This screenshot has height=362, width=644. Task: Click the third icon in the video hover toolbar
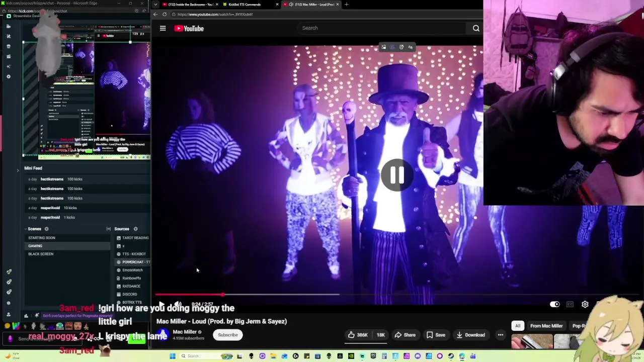(x=401, y=47)
